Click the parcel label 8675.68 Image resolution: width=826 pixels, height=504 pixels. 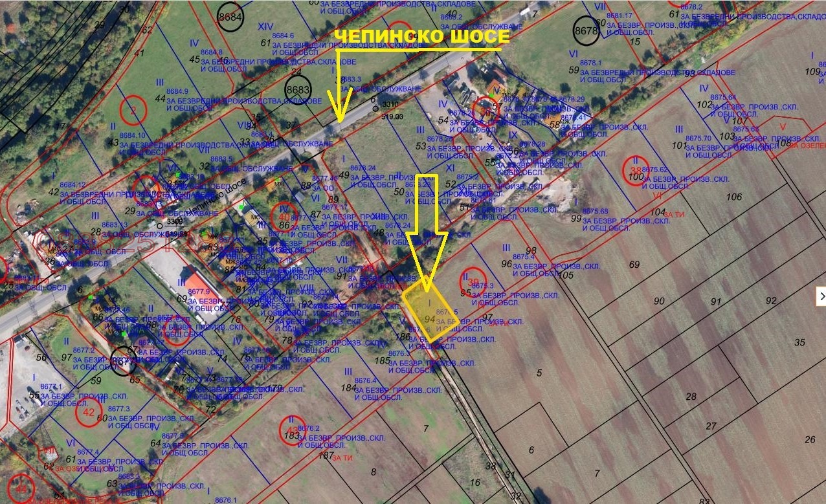[x=595, y=212]
